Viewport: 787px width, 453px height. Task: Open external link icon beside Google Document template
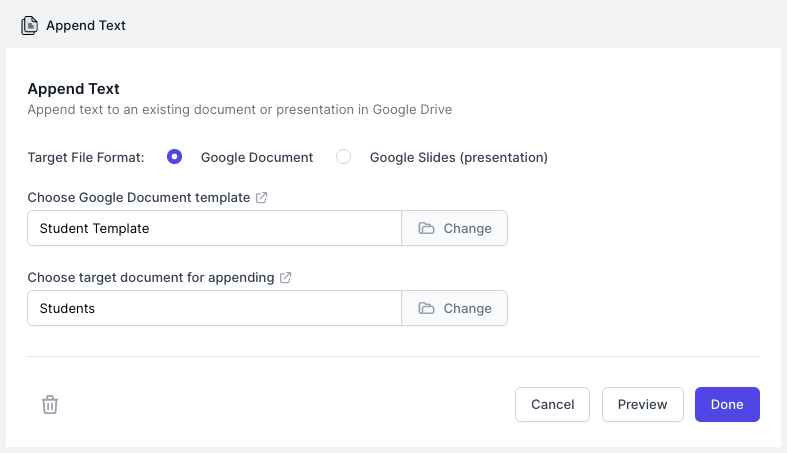click(261, 198)
